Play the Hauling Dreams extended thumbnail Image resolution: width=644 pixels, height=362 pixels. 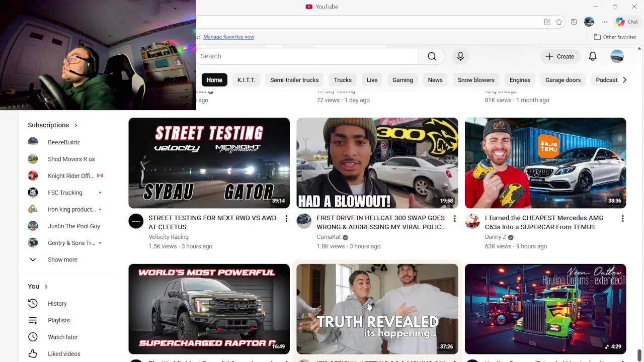[545, 309]
